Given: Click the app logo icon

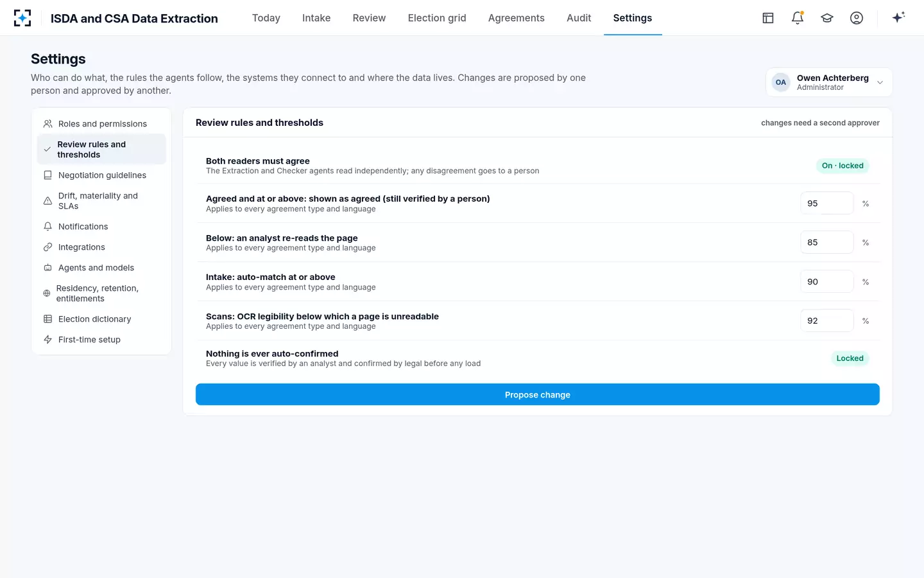Looking at the screenshot, I should (22, 18).
